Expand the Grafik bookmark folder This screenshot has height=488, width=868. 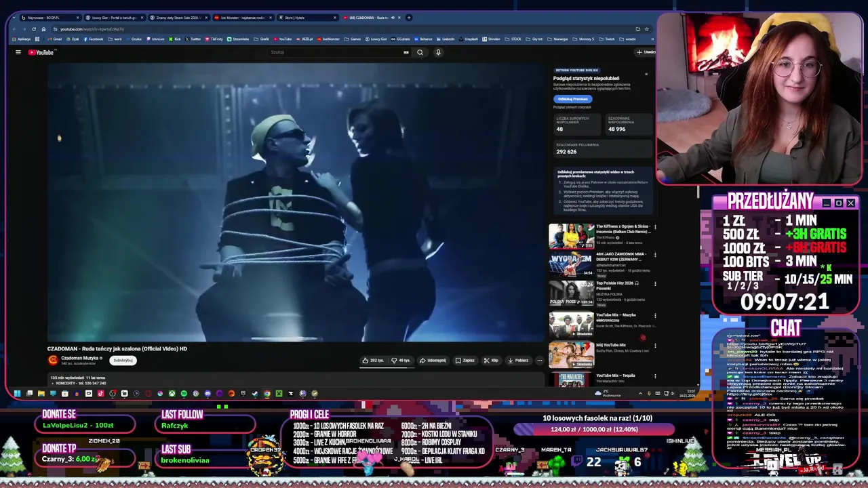point(260,39)
